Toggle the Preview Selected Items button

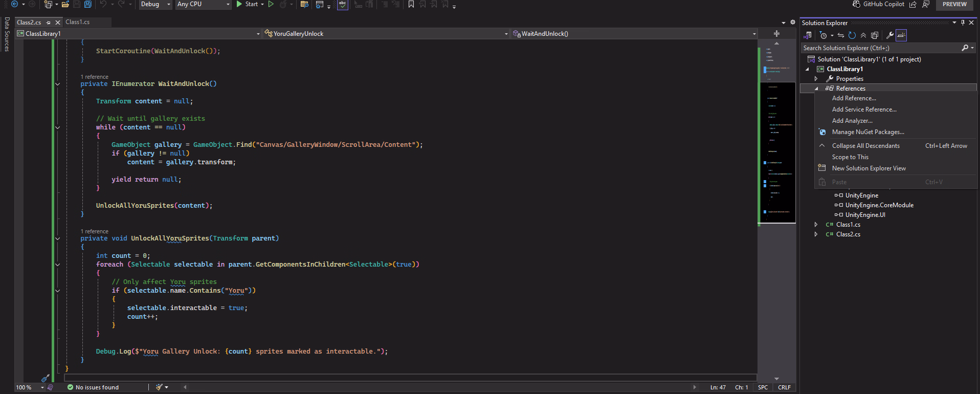click(x=901, y=35)
